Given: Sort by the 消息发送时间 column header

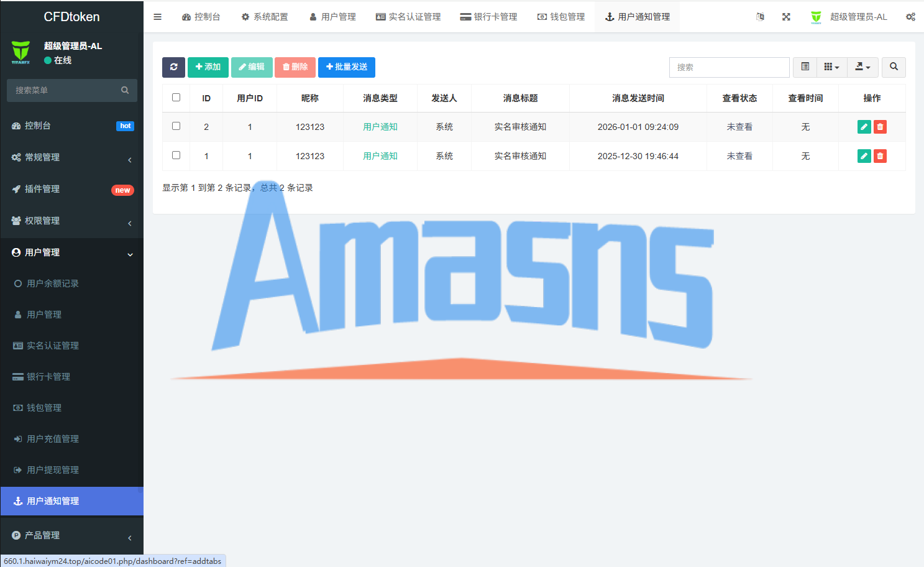Looking at the screenshot, I should tap(638, 98).
